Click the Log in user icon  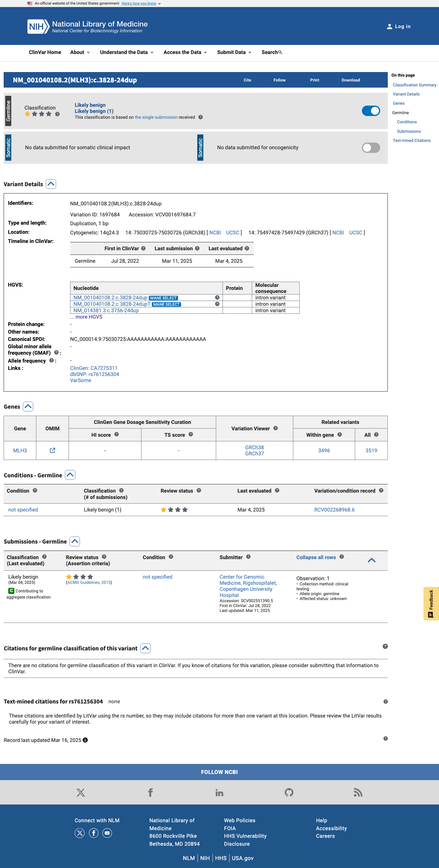(390, 27)
